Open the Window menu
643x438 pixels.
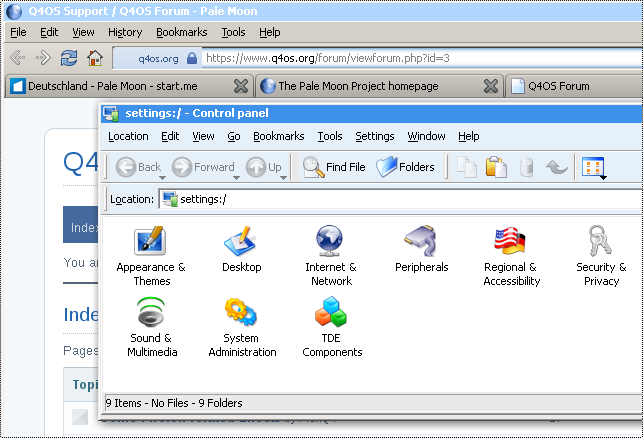426,136
